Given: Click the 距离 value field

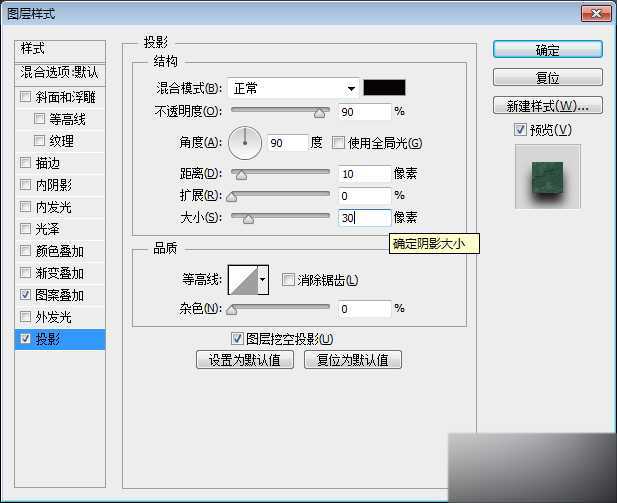Looking at the screenshot, I should click(x=364, y=174).
